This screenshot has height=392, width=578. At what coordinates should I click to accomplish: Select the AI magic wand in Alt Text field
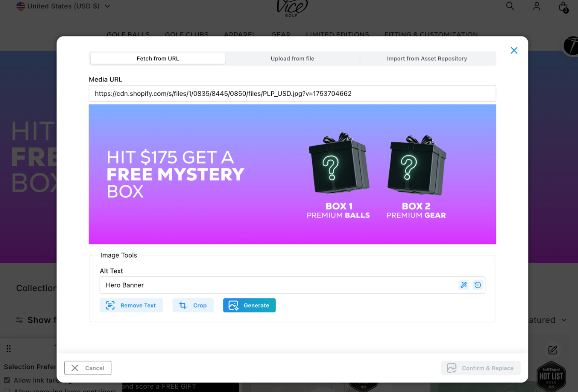click(463, 285)
